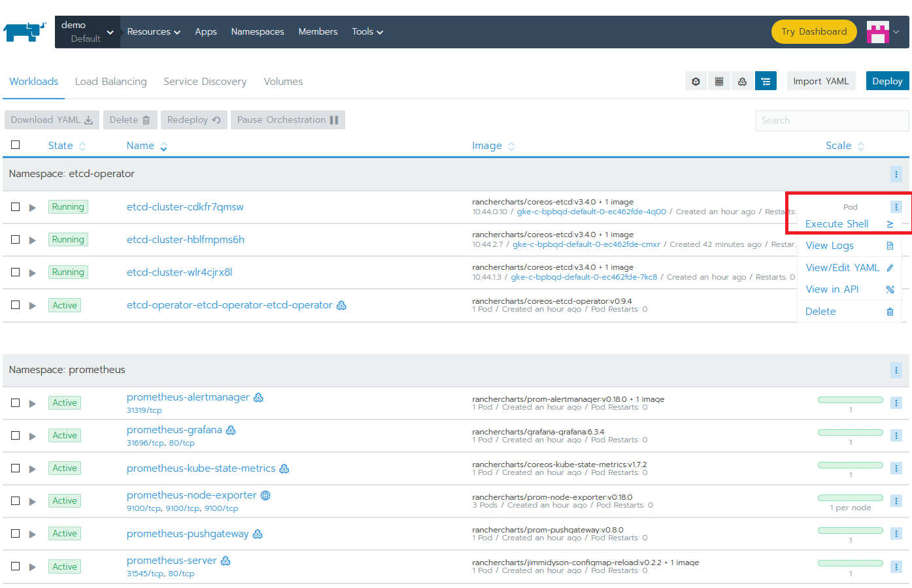Click the Search input field
Viewport: 912px width, 588px height.
point(832,120)
